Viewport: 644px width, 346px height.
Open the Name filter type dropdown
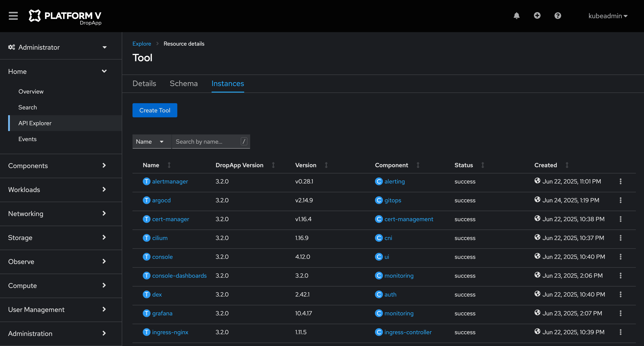click(x=152, y=142)
